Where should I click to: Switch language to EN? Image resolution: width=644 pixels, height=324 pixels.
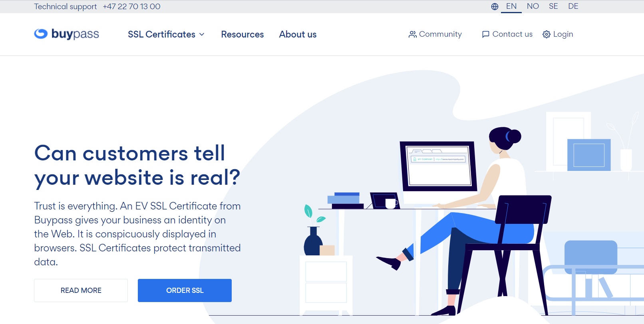511,6
